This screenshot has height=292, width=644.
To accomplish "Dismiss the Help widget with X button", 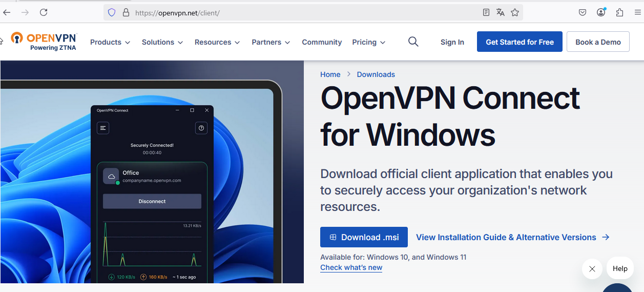I will click(x=592, y=268).
